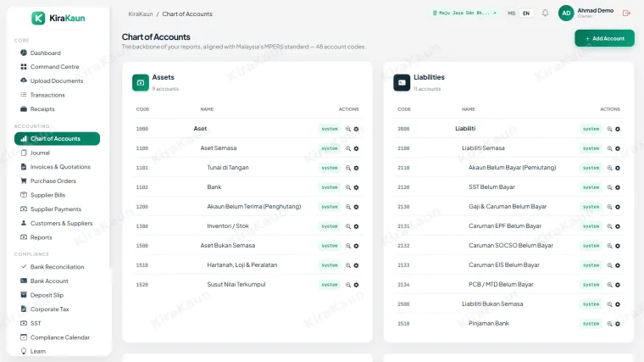Open settings for Caruman EIS Belum Bayar
Viewport: 644px width, 362px height.
point(618,265)
